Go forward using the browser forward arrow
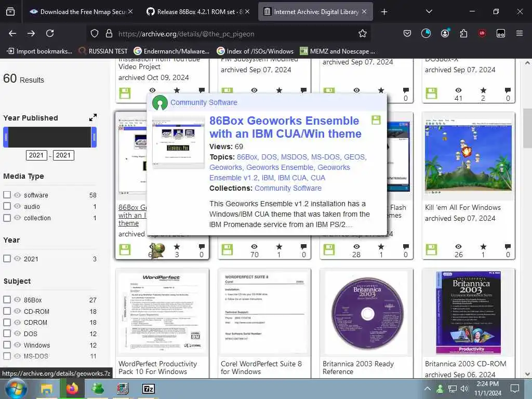Viewport: 532px width, 399px height. 31,33
